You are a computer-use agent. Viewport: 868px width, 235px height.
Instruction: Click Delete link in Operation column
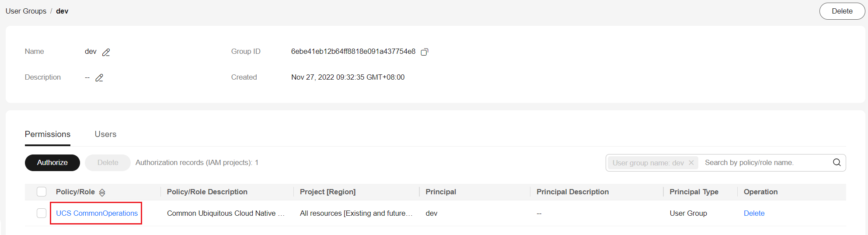point(754,213)
